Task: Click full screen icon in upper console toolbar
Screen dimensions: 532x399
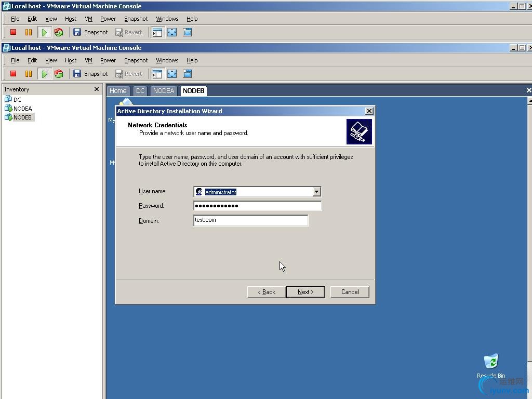Action: (x=172, y=32)
